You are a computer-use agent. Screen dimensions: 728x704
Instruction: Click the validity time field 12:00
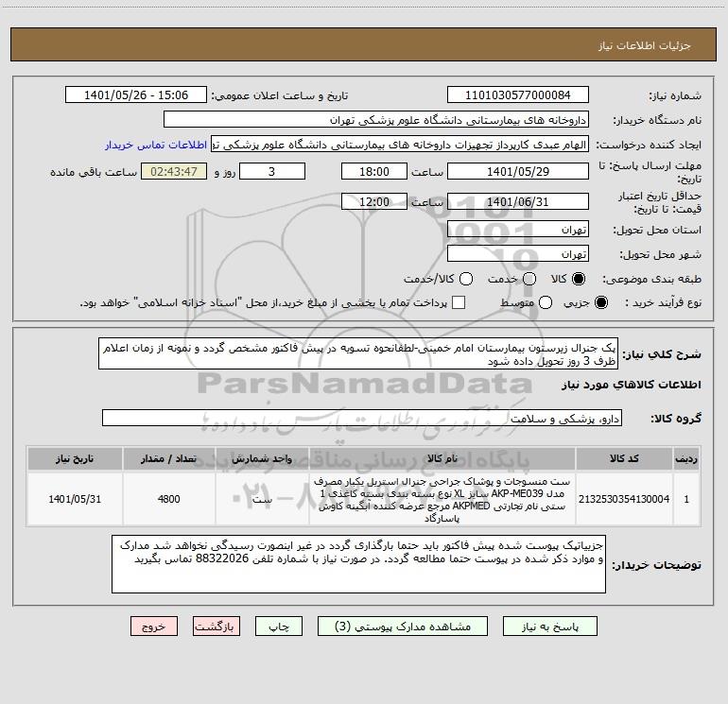[374, 202]
